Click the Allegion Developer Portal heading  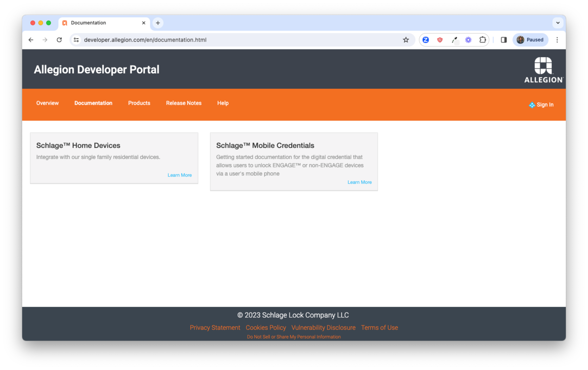[x=97, y=69]
